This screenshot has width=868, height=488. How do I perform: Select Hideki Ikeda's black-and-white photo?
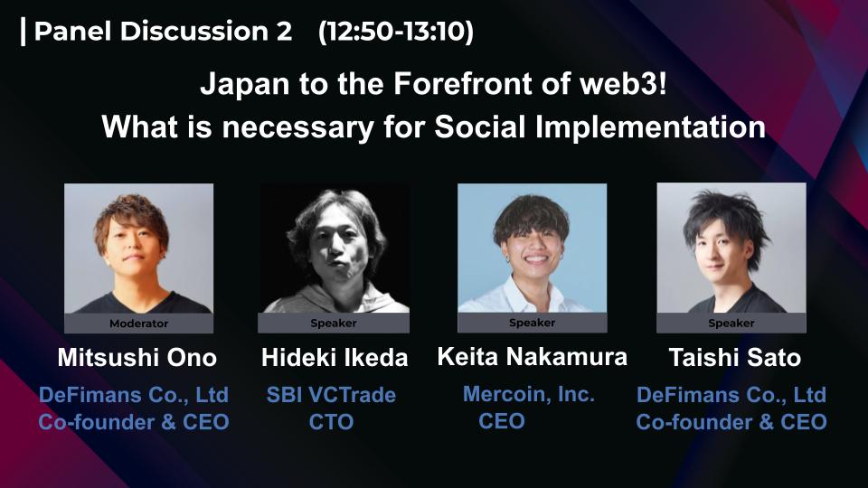(334, 249)
